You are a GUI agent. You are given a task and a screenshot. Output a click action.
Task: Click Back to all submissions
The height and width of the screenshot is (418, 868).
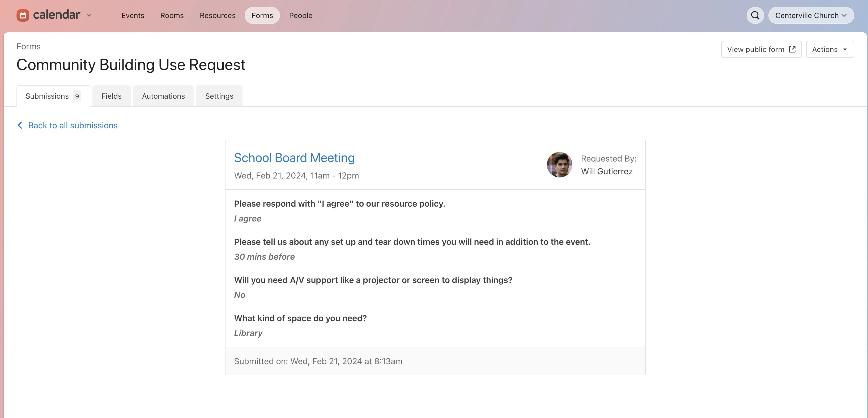(73, 125)
